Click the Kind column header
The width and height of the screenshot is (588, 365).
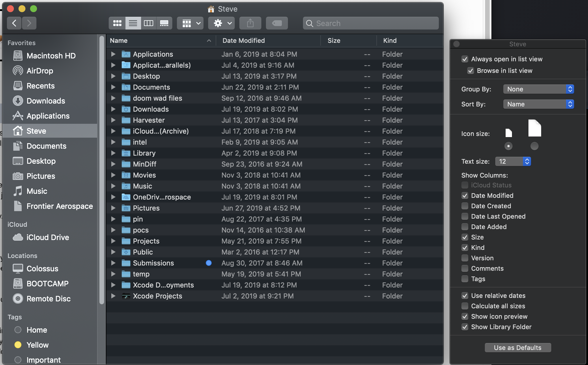pos(390,40)
